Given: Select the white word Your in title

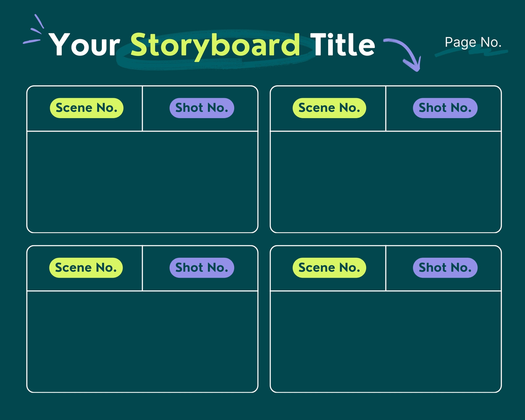Looking at the screenshot, I should pos(85,45).
